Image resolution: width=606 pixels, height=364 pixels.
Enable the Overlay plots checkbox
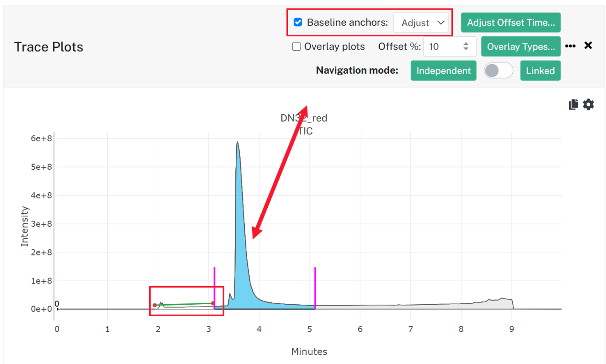[297, 46]
